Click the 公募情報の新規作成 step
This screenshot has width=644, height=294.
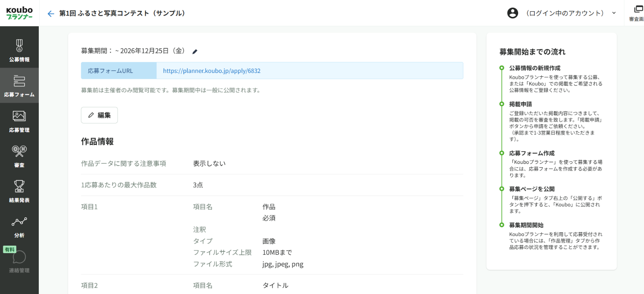pos(535,68)
